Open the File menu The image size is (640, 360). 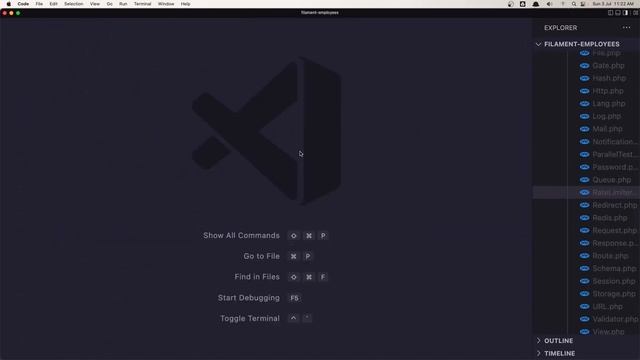tap(39, 4)
